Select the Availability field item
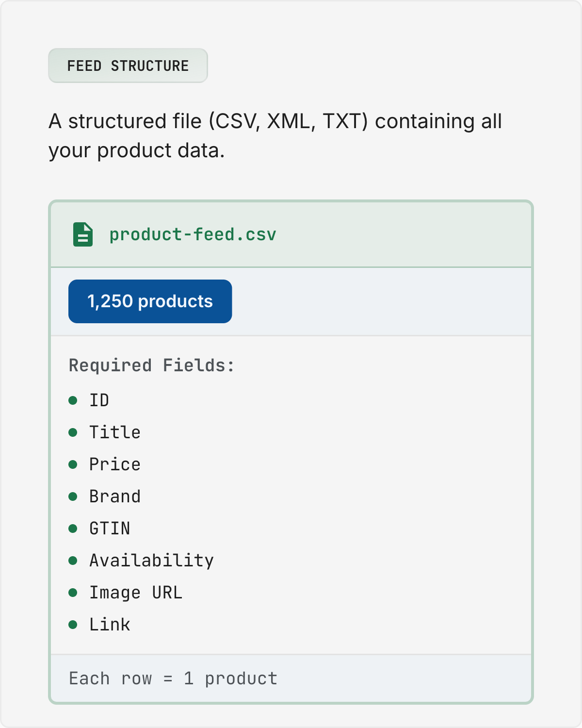The image size is (582, 728). tap(151, 561)
